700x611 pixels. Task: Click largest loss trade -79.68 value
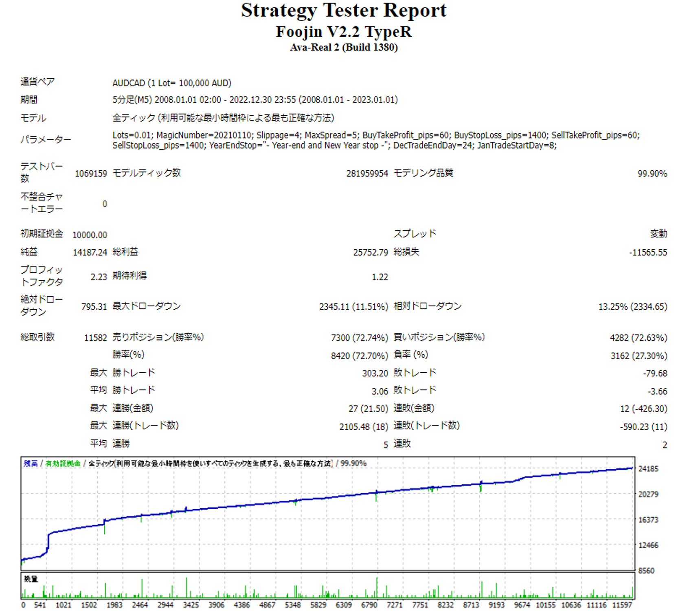click(x=655, y=374)
